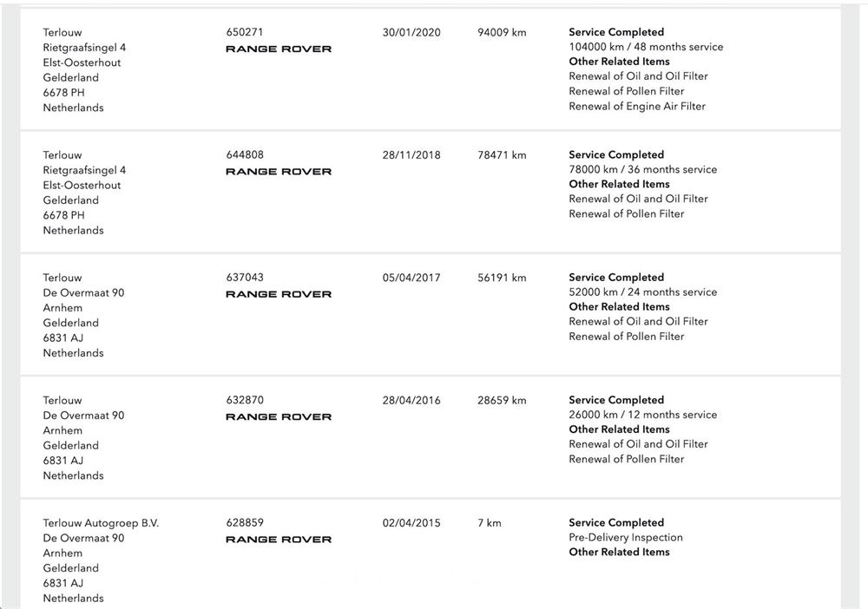This screenshot has height=609, width=868.
Task: Select service record number 650271
Action: [x=245, y=32]
